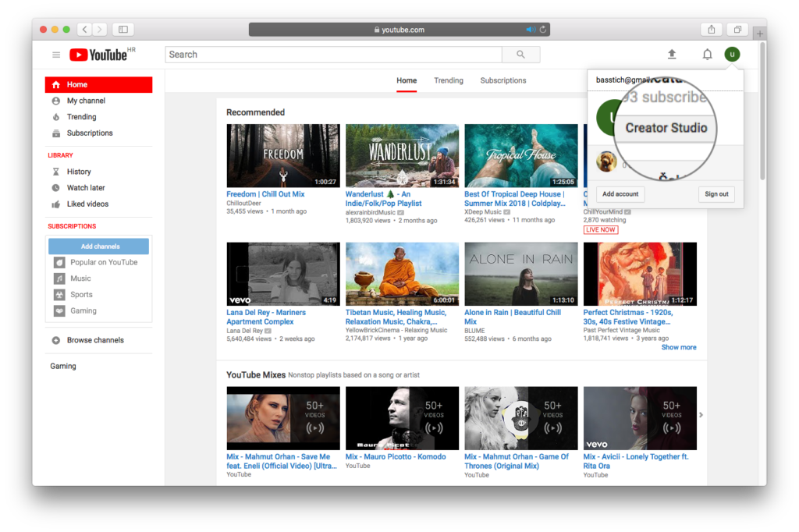Toggle the Safari sidebar button

click(123, 30)
